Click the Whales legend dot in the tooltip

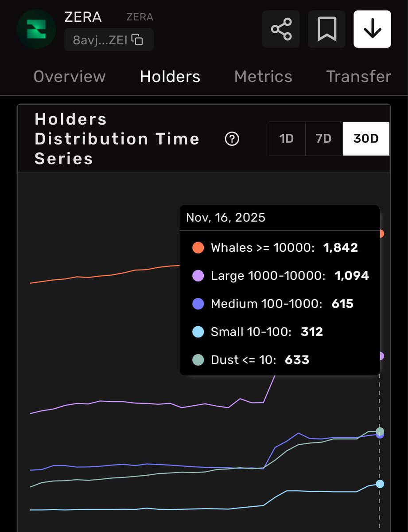tap(198, 248)
